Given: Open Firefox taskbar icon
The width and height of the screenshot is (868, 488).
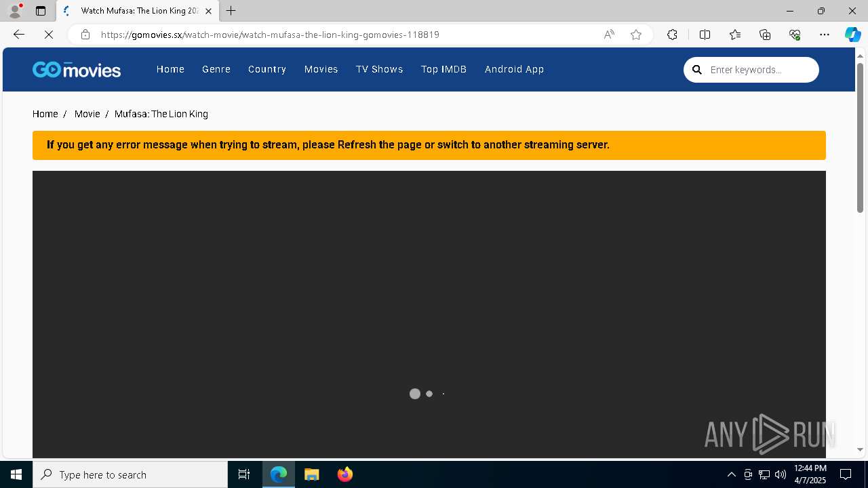Looking at the screenshot, I should 345,474.
